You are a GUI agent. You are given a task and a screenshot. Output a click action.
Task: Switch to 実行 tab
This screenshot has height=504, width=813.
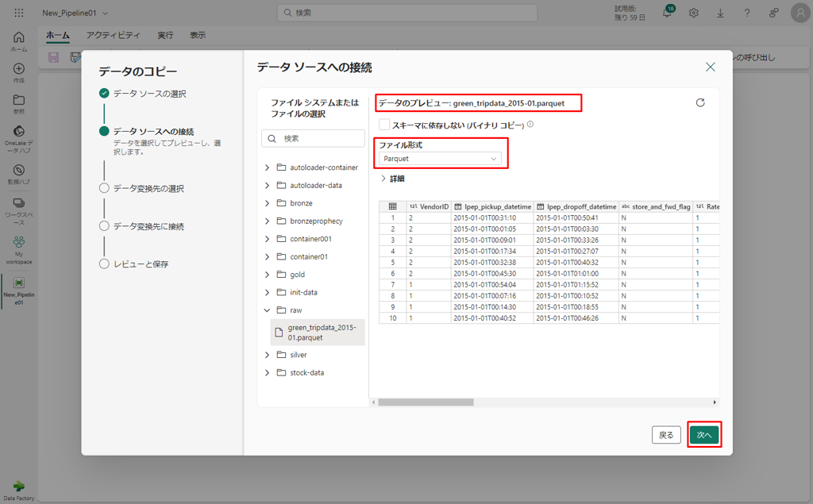[x=165, y=35]
